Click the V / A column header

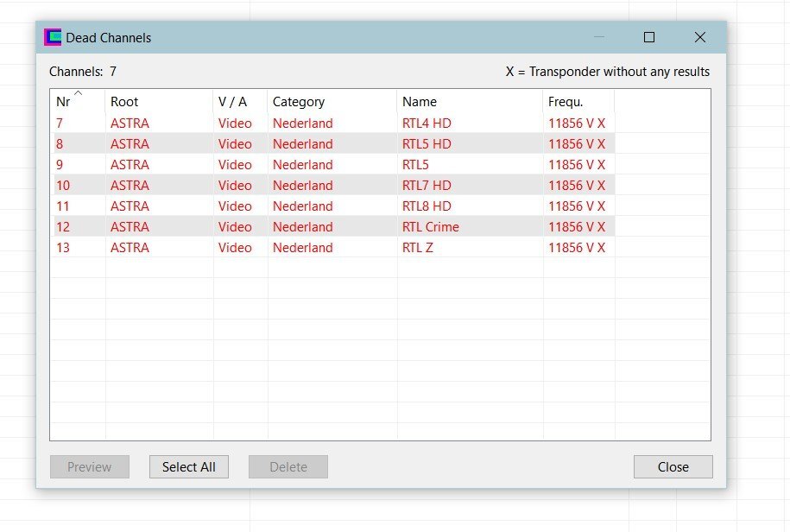[240, 101]
